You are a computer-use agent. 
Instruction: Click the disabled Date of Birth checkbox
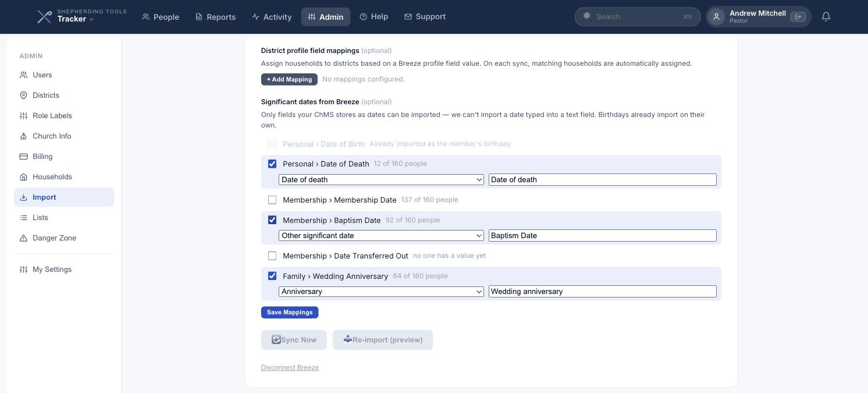pyautogui.click(x=272, y=144)
